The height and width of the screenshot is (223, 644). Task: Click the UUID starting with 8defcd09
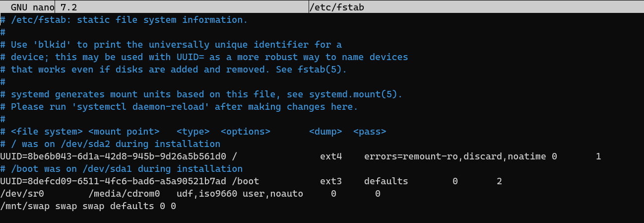(113, 181)
